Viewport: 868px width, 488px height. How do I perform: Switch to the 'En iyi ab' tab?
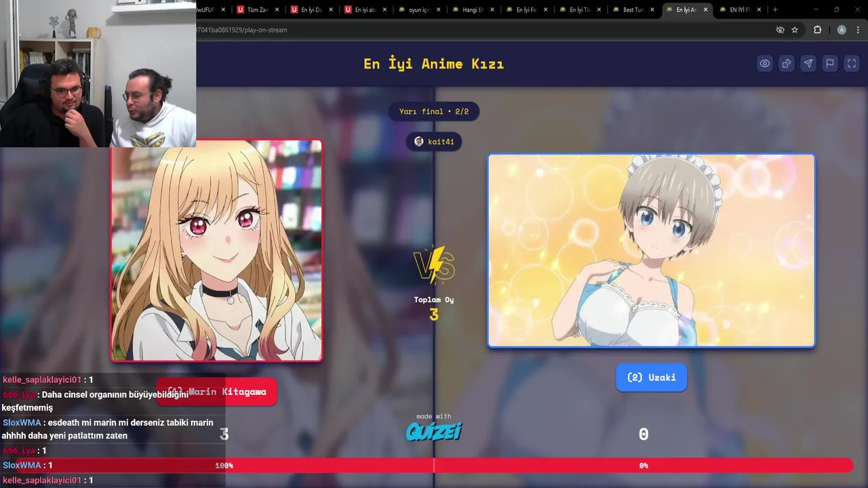click(365, 9)
